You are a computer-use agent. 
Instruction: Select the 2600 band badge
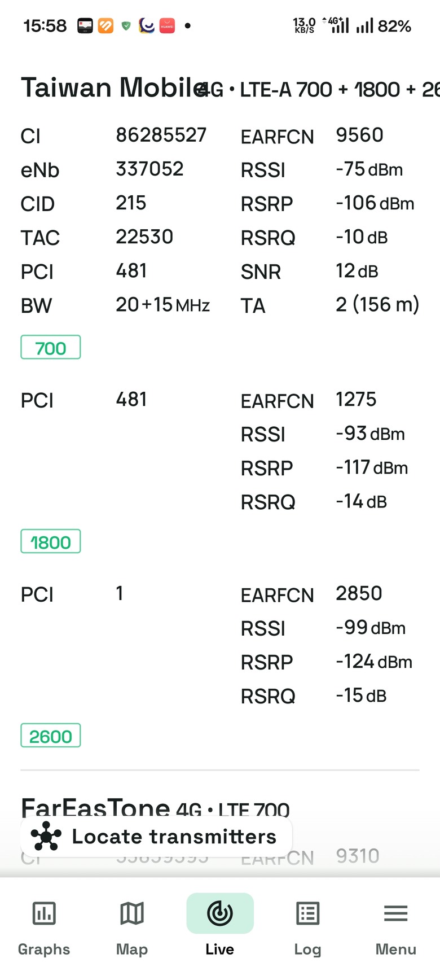pyautogui.click(x=51, y=736)
